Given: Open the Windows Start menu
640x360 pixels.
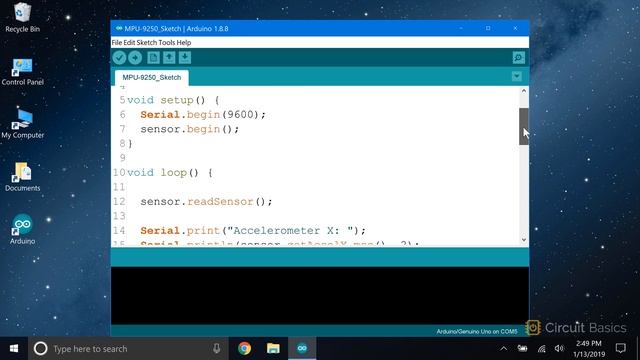Looking at the screenshot, I should coord(14,349).
